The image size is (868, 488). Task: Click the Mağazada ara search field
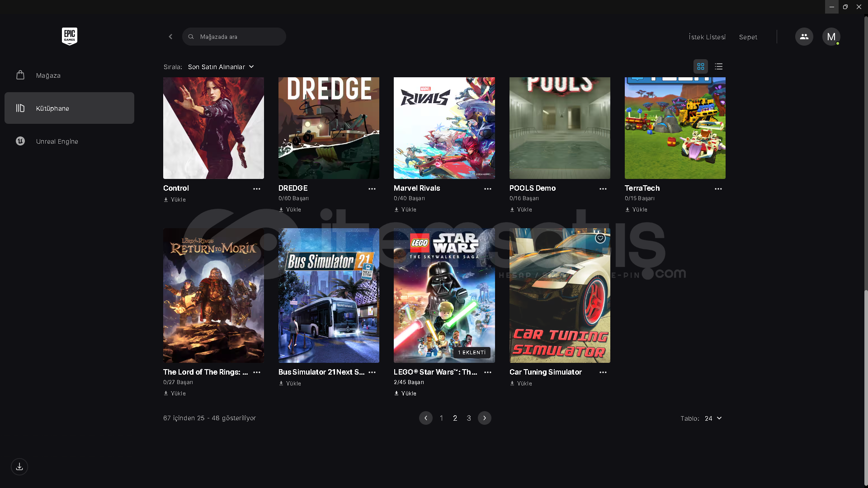point(234,37)
